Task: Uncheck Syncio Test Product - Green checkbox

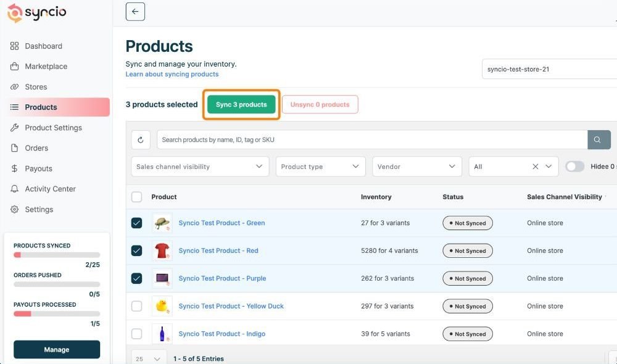Action: [136, 223]
